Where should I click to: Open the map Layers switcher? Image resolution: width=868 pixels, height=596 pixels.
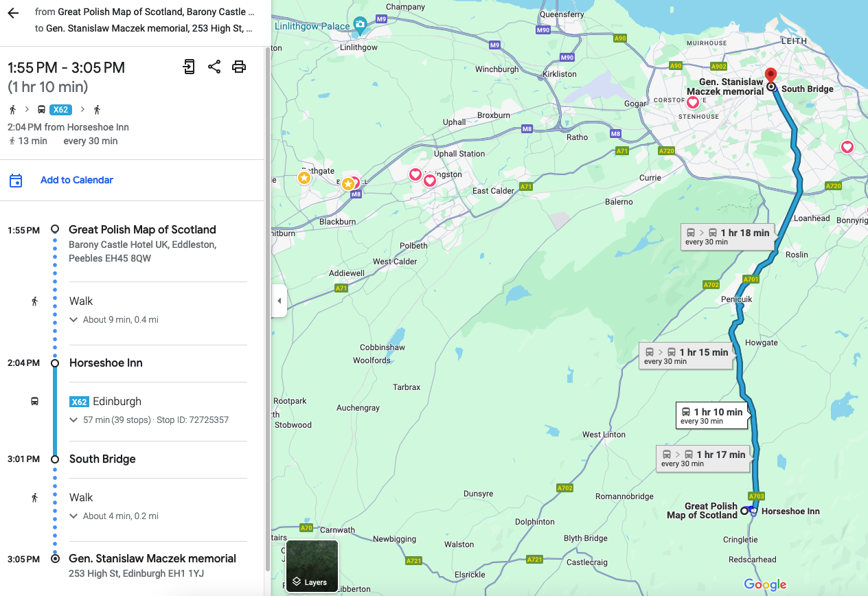click(311, 566)
